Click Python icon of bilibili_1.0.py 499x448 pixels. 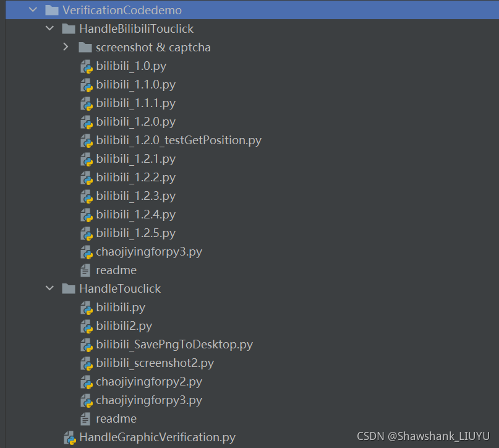[x=86, y=67]
